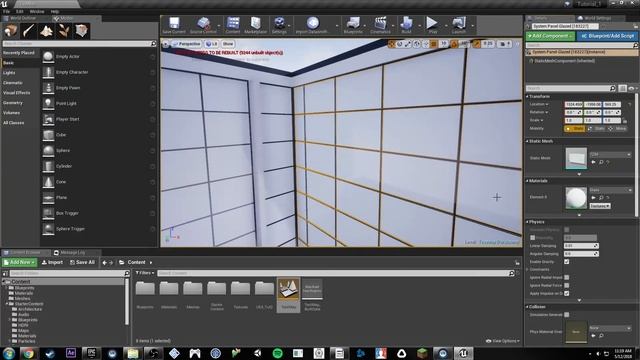The width and height of the screenshot is (640, 360).
Task: Toggle the Simulate Physics checkbox
Action: tap(567, 230)
